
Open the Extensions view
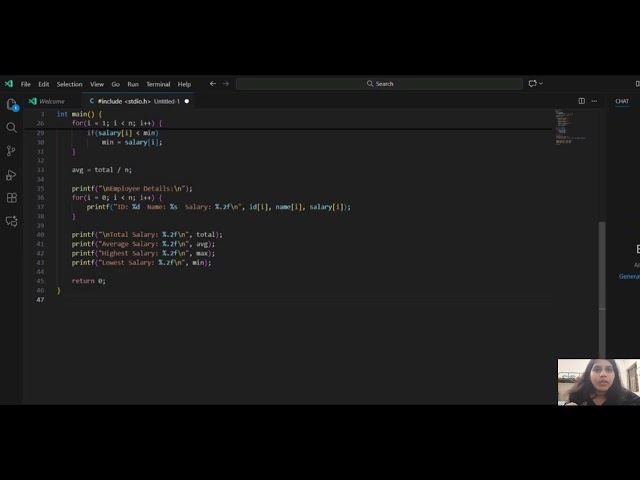[11, 198]
